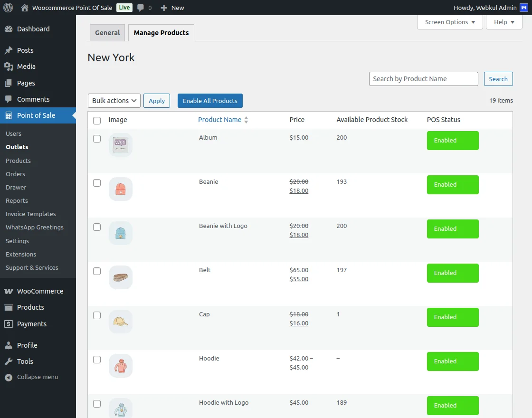
Task: Click the Enable All Products button
Action: pos(210,101)
